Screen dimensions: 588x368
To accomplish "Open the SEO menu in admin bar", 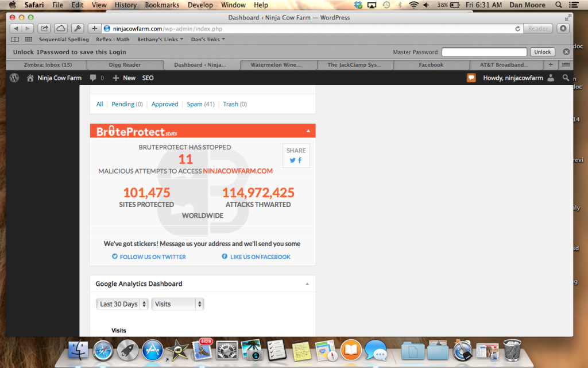I will 148,78.
